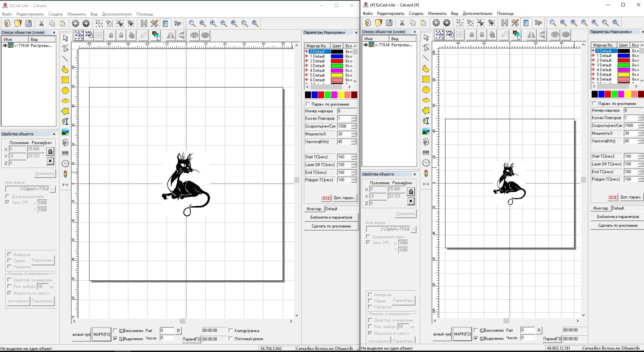The width and height of the screenshot is (644, 352).
Task: Click Undo arrow in left window toolbar
Action: tap(76, 23)
